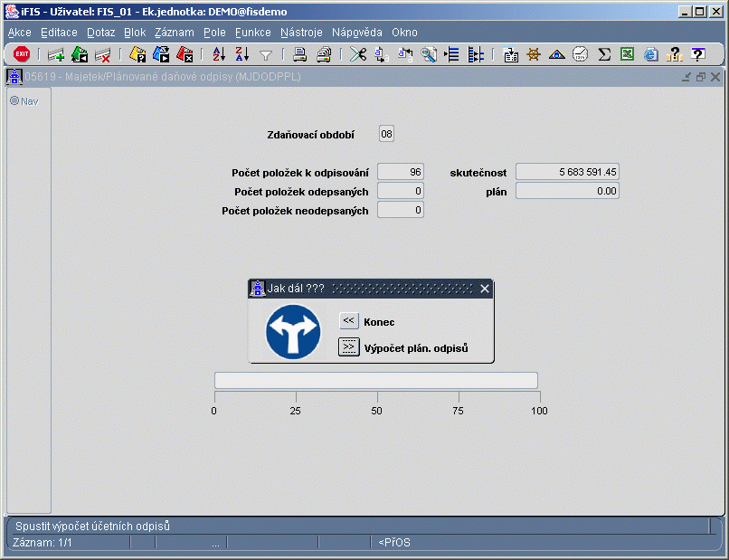Click the MJDODPPL form window icon
This screenshot has height=560, width=729.
click(14, 77)
